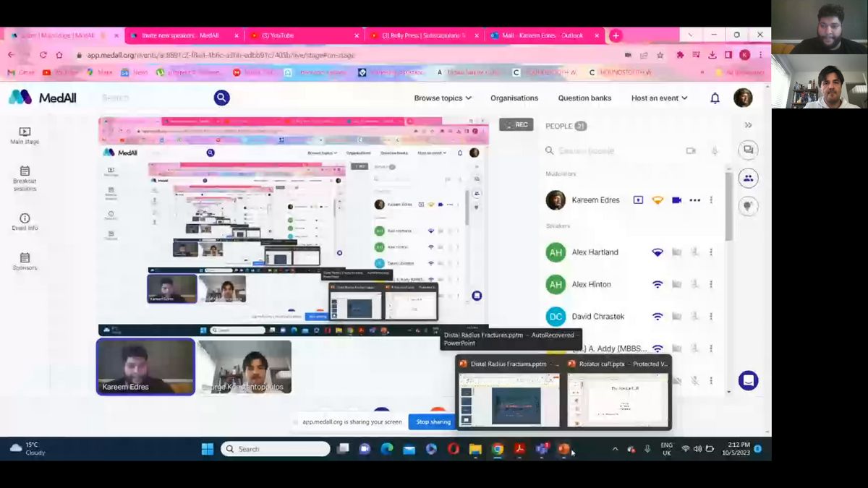Expand the Browse topics dropdown
This screenshot has height=488, width=868.
click(x=443, y=98)
